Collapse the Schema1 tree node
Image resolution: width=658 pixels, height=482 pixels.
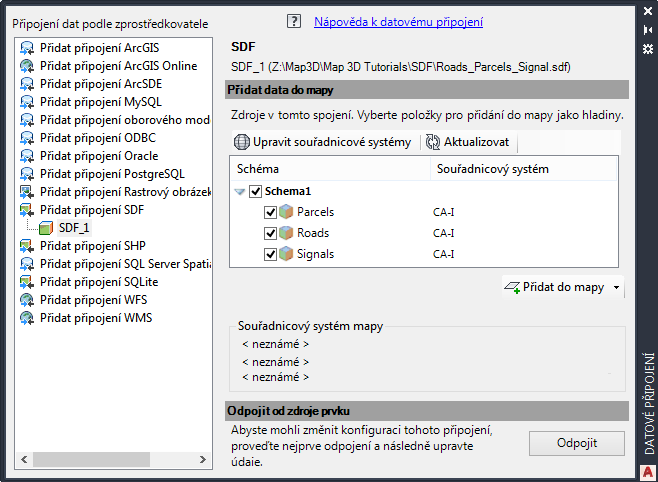[x=240, y=191]
